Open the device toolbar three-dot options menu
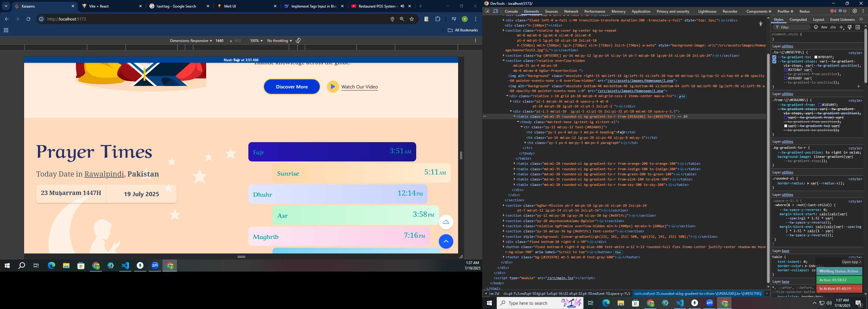Viewport: 868px width, 309px height. click(x=476, y=40)
